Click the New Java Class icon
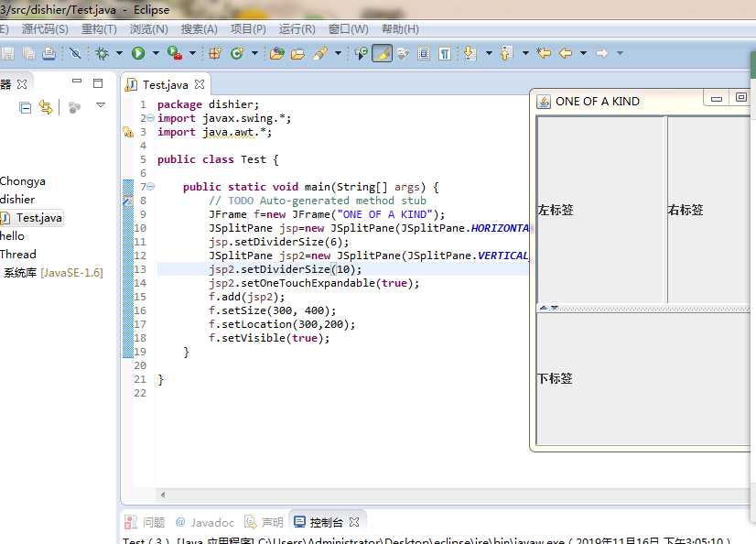 [237, 53]
